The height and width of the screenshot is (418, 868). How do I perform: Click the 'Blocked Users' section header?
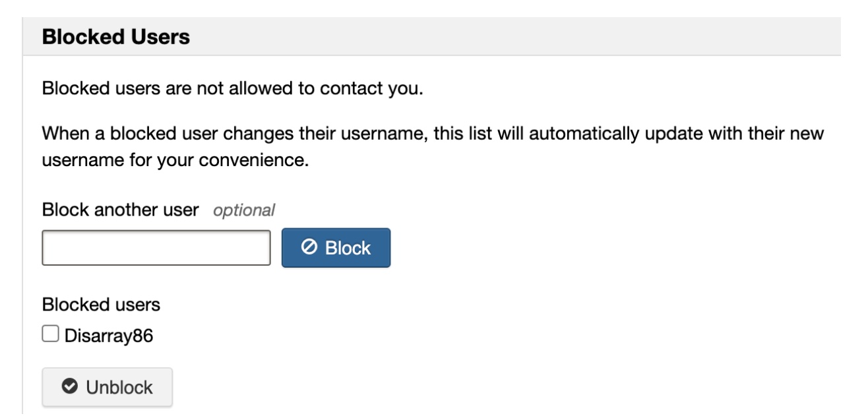[115, 38]
